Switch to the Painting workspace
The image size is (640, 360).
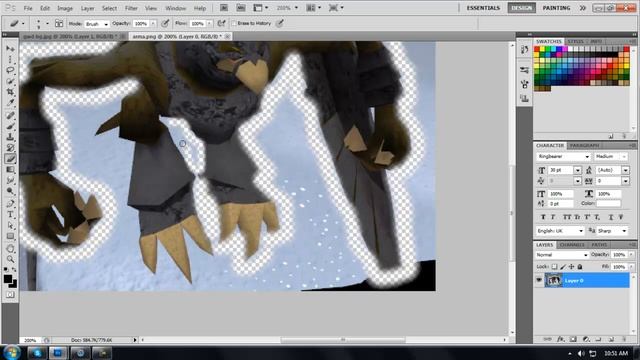pos(556,8)
